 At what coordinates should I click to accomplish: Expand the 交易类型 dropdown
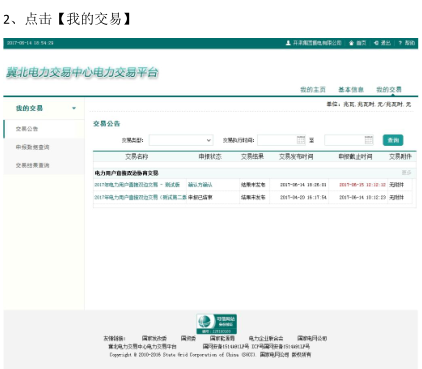click(x=181, y=140)
